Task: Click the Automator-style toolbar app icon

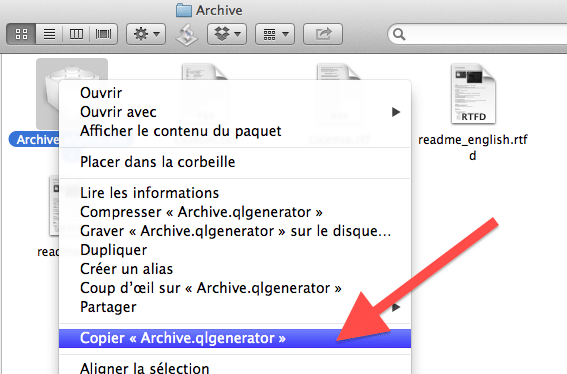Action: point(187,35)
